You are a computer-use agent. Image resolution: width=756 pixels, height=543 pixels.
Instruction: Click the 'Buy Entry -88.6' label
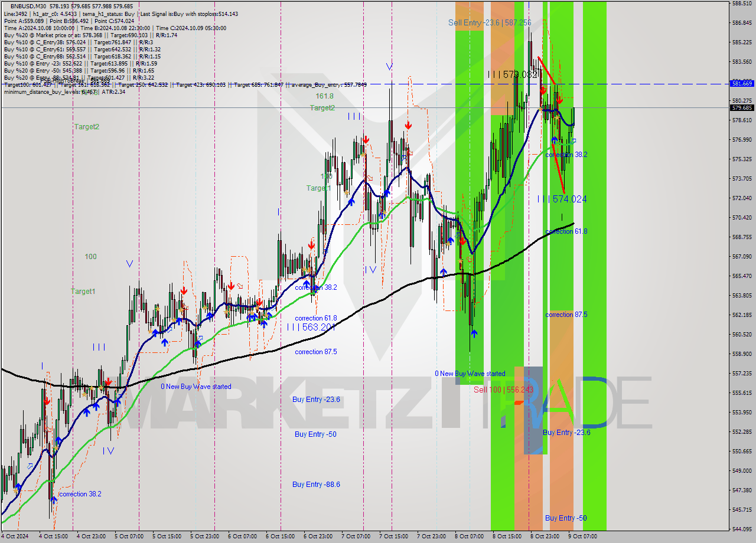[316, 484]
